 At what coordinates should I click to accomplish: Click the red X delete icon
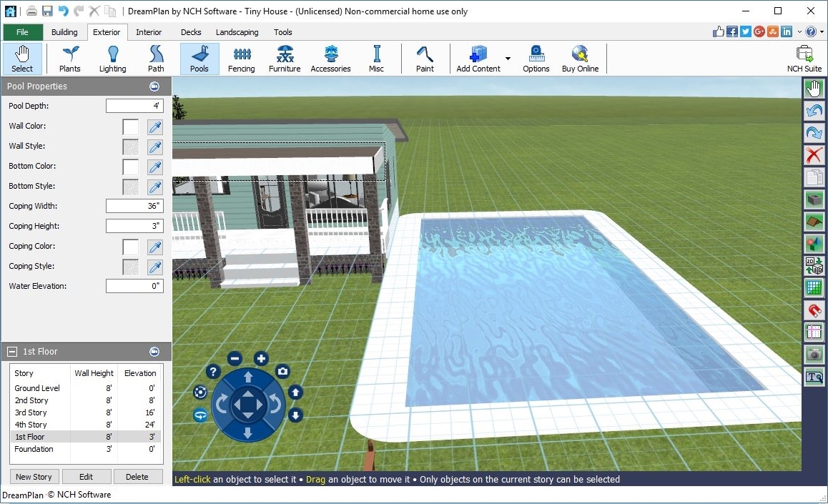click(814, 155)
